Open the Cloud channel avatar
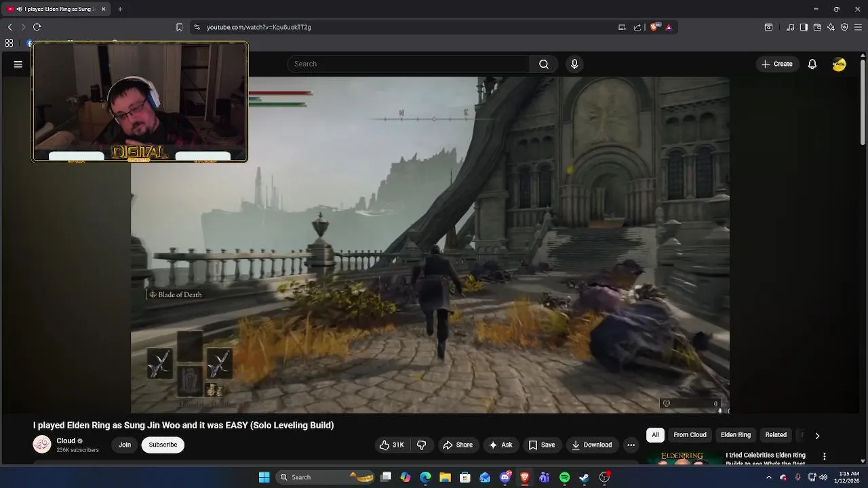The width and height of the screenshot is (868, 488). 42,445
